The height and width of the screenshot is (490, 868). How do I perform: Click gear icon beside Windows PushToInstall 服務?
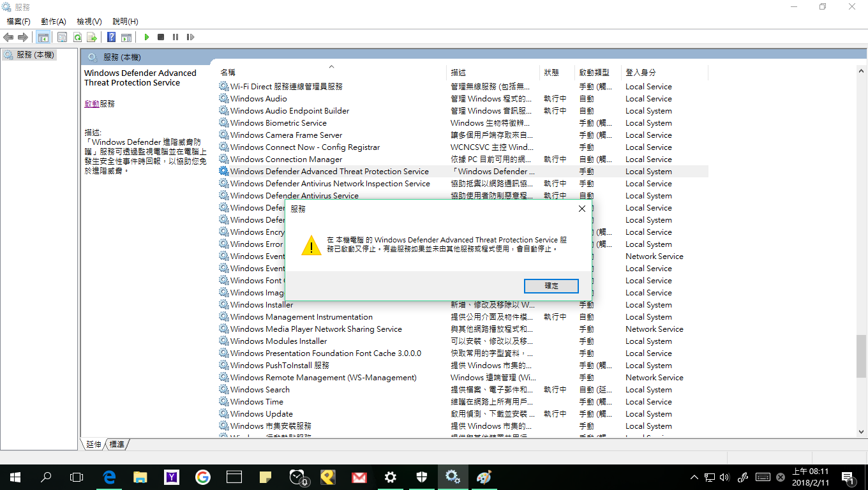pos(223,365)
